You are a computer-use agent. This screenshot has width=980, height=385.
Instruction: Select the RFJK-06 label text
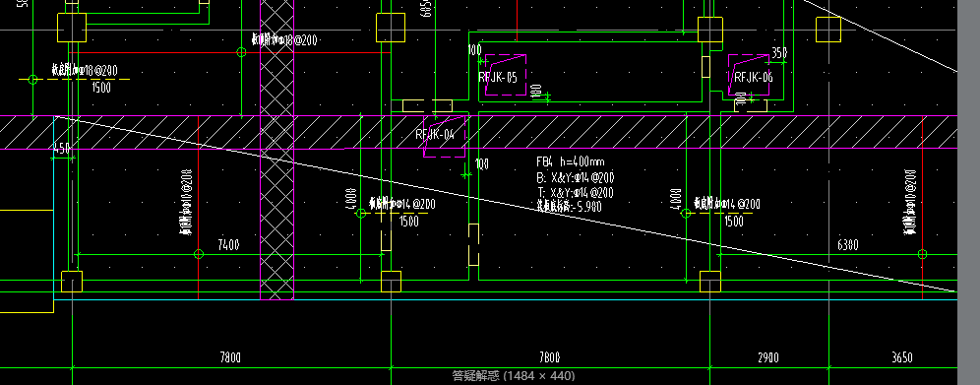[753, 78]
